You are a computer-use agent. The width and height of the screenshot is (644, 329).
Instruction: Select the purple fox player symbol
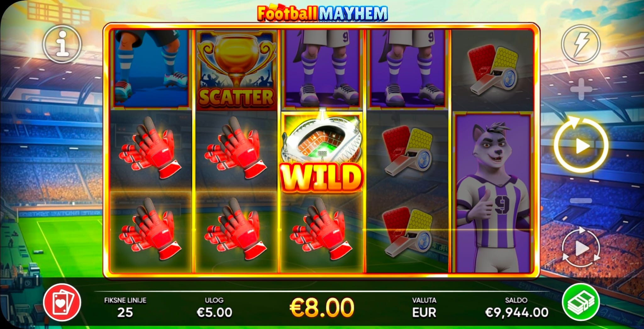click(493, 193)
